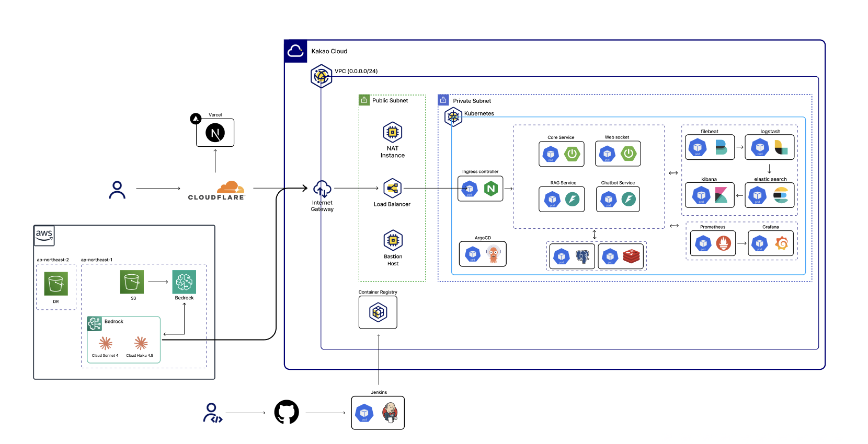Click the ArgoCD octopus icon

tap(493, 254)
